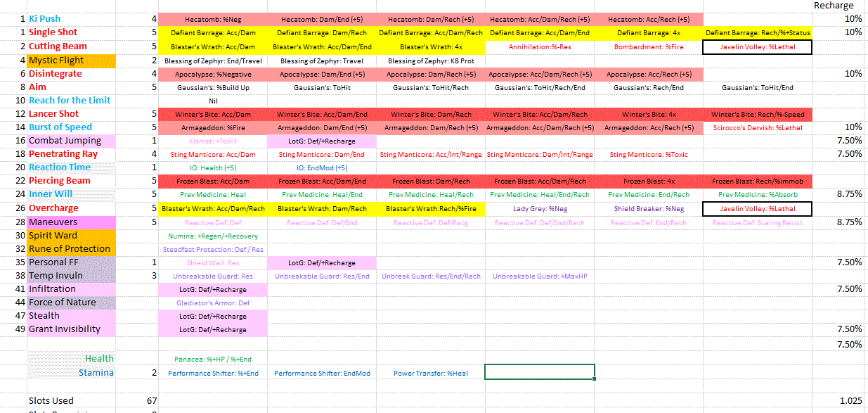Click the Gaussian's: %Build Up cell
The width and height of the screenshot is (868, 413).
pos(213,88)
